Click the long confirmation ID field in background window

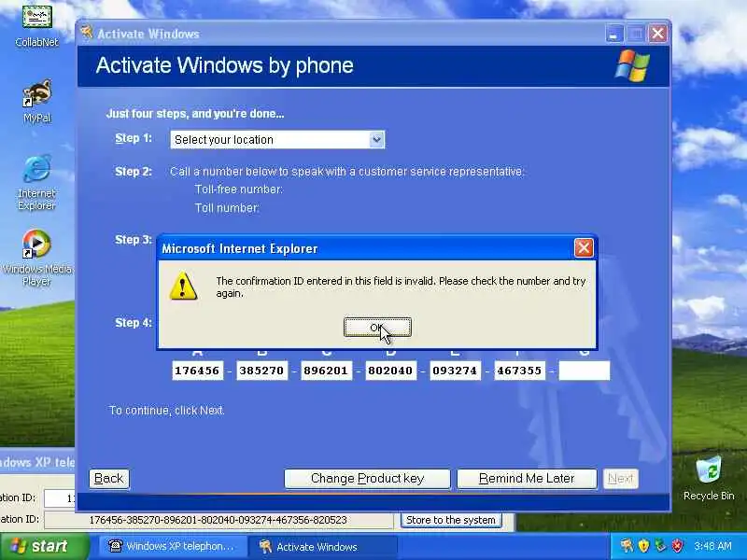pos(218,520)
